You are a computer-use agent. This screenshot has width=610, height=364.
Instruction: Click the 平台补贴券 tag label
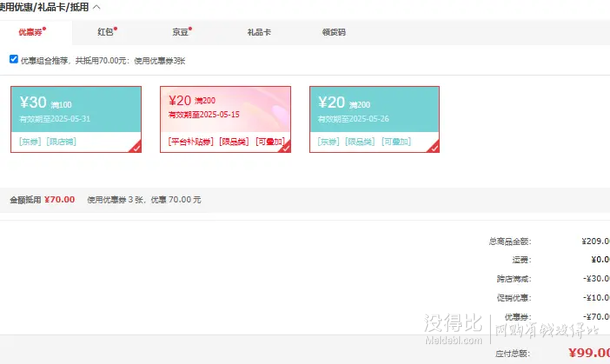coord(191,142)
